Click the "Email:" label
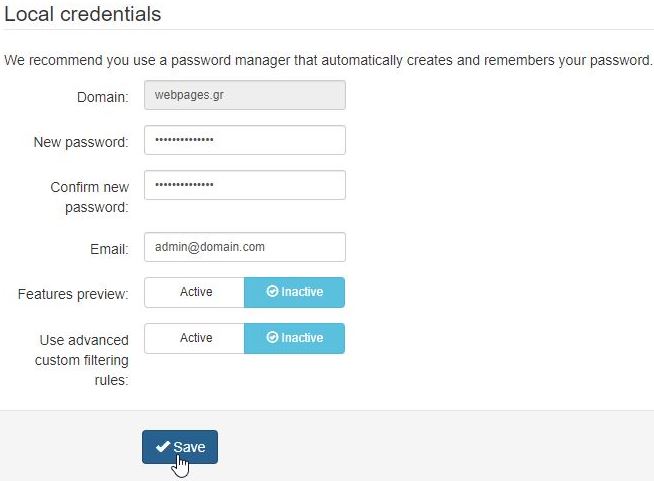Screen dimensions: 654x481 pyautogui.click(x=109, y=249)
